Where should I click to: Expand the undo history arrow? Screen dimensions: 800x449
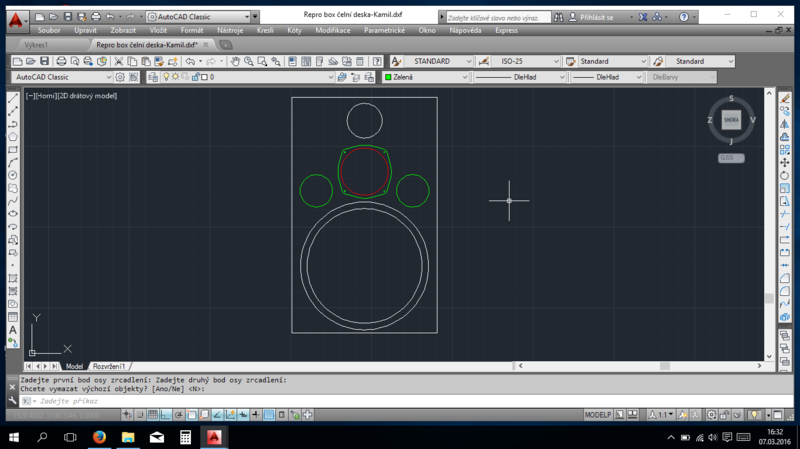[x=200, y=61]
